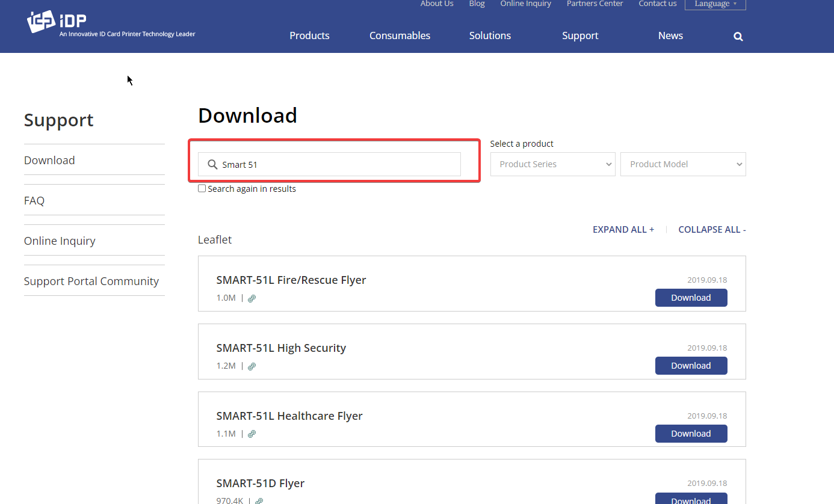The height and width of the screenshot is (504, 834).
Task: Click the attachment icon on SMART-51D Flyer
Action: click(x=258, y=500)
